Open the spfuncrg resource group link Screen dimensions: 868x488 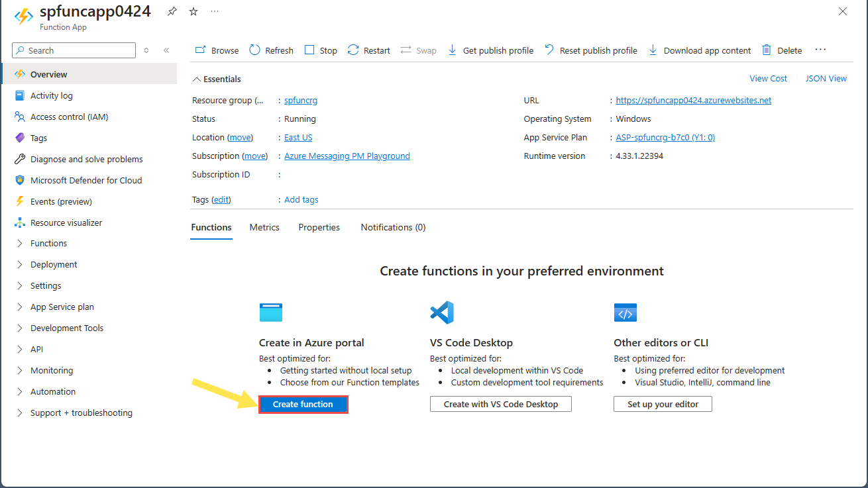click(301, 101)
